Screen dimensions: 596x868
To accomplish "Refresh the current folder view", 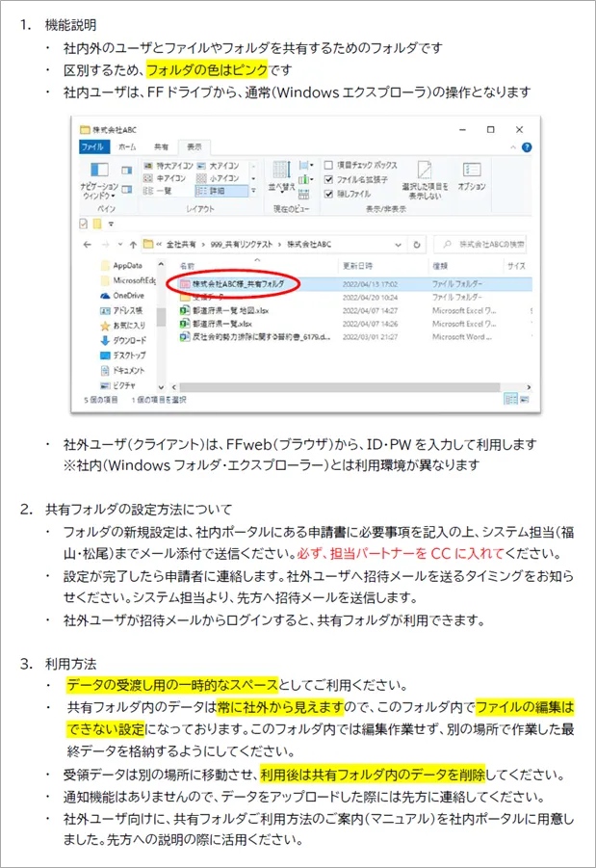I will [x=417, y=244].
